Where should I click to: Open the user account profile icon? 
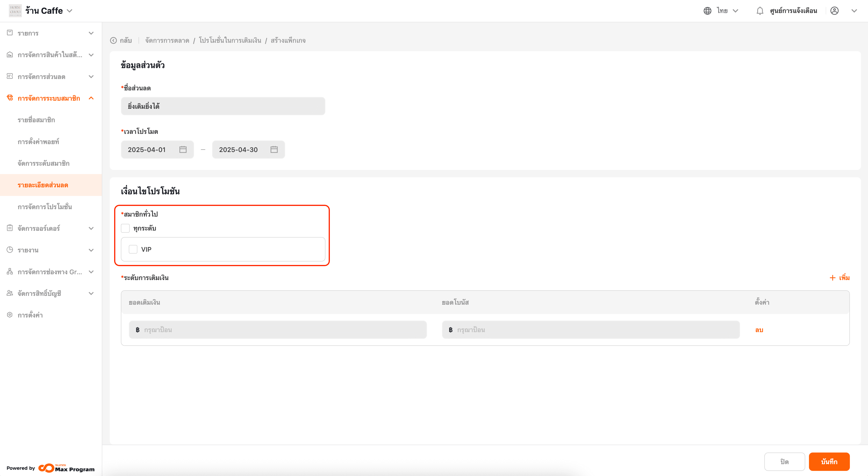834,11
